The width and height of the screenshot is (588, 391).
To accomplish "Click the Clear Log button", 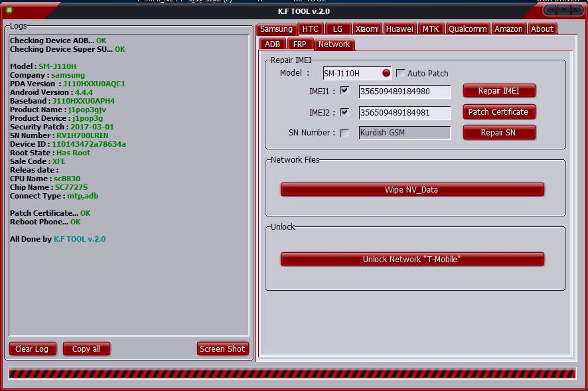I will [32, 349].
